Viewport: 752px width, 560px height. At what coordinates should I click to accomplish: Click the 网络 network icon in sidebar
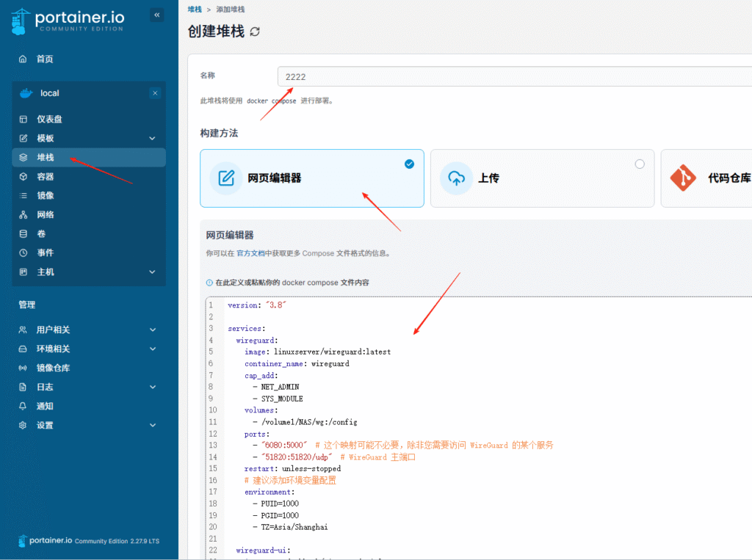coord(23,215)
